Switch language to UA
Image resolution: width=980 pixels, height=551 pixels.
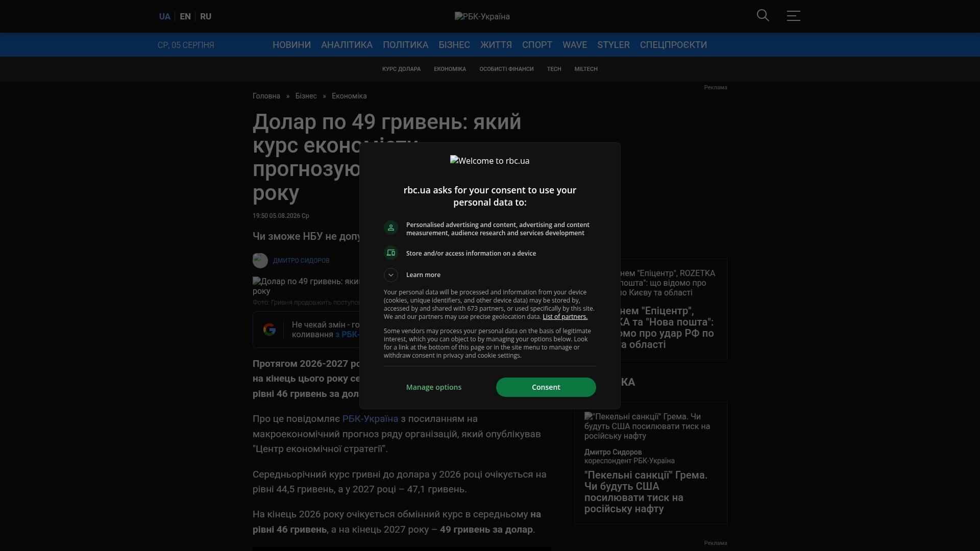[x=164, y=16]
